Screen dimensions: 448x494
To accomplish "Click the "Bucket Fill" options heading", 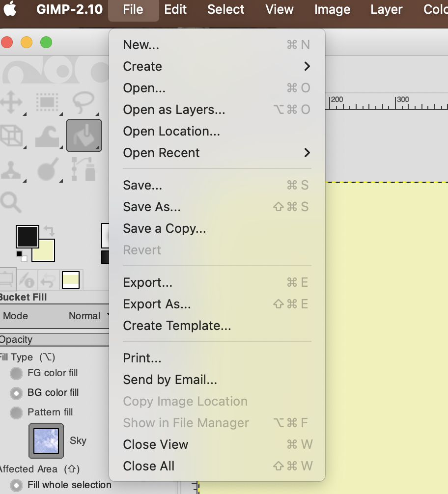I will (x=23, y=297).
